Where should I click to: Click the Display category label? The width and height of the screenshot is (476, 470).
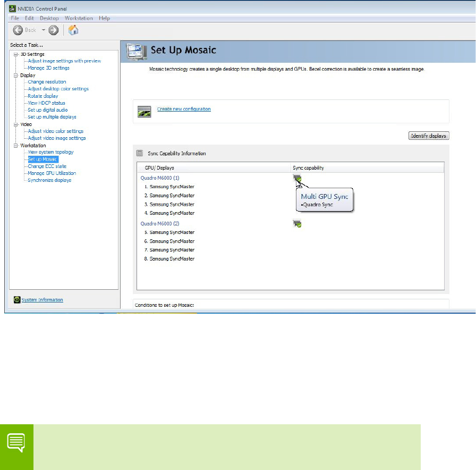click(28, 75)
